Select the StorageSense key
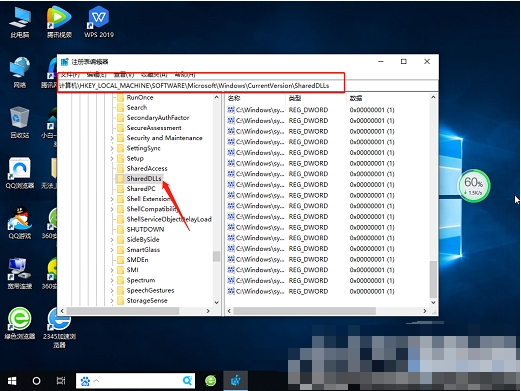The image size is (521, 391). (x=147, y=301)
